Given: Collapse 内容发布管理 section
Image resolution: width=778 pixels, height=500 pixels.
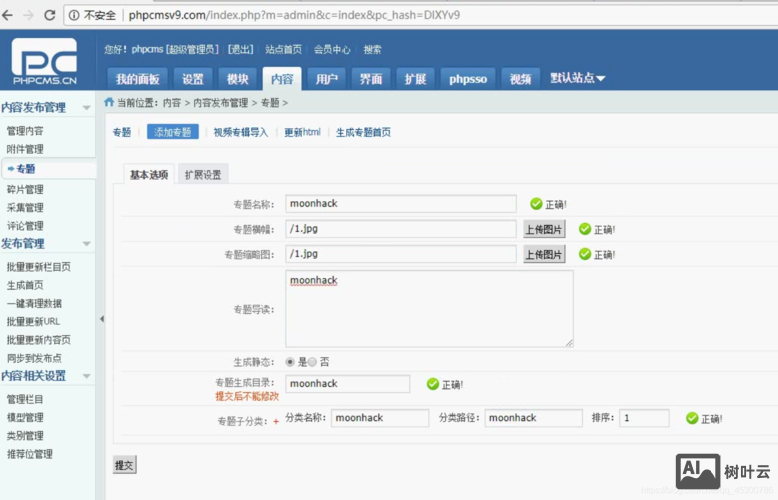Looking at the screenshot, I should [x=86, y=108].
